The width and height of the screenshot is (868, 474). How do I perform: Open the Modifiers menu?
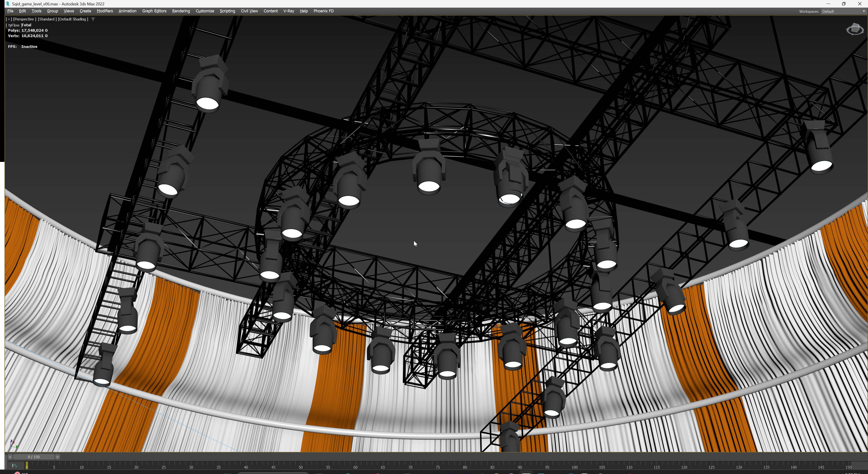105,11
